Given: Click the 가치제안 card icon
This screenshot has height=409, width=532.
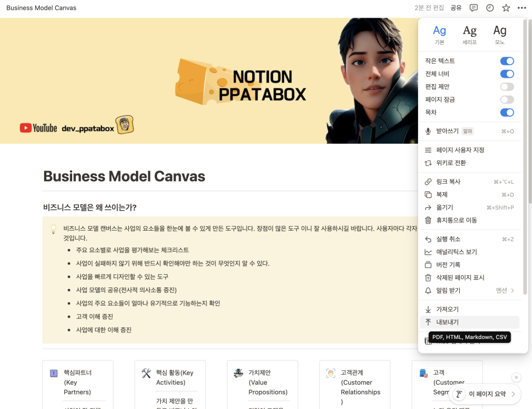Looking at the screenshot, I should pyautogui.click(x=238, y=373).
